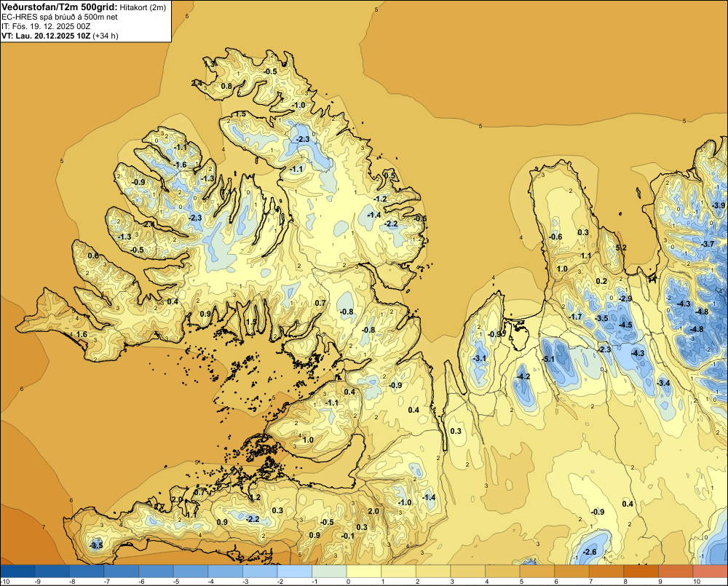Image resolution: width=728 pixels, height=586 pixels.
Task: Click the -0.6 temperature value on the map
Action: (x=555, y=237)
